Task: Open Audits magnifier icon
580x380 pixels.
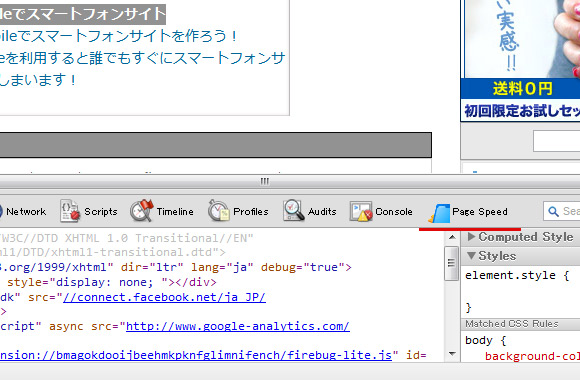Action: point(293,211)
